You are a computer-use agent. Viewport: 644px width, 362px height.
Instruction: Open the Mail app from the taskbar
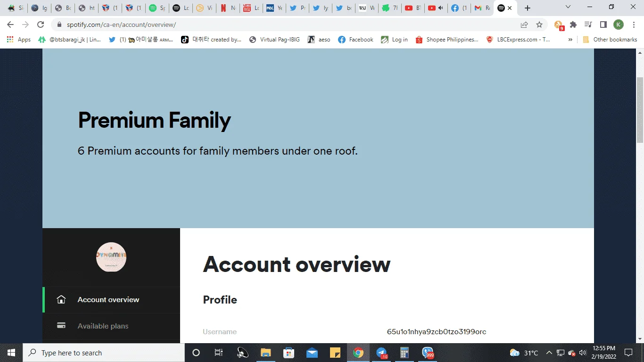312,353
